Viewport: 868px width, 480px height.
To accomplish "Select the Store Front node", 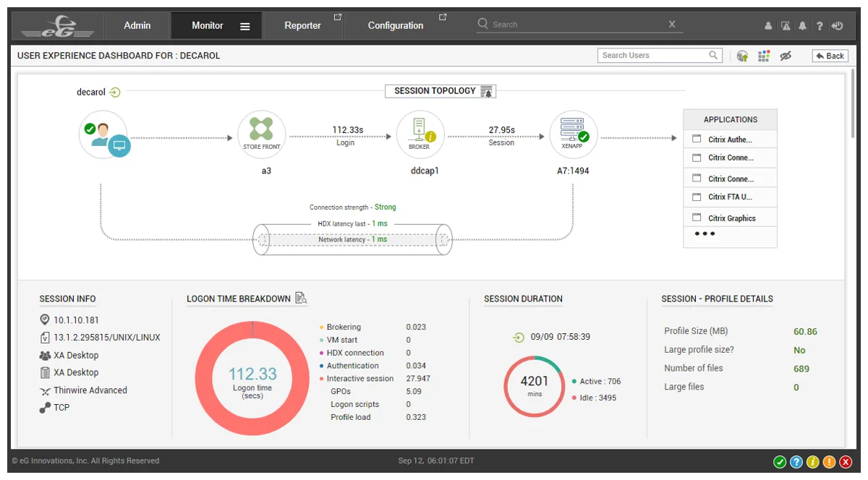I will 260,134.
